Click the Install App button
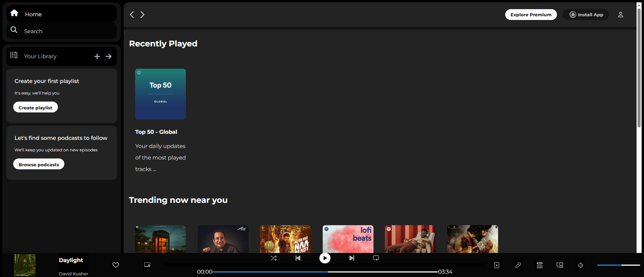The width and height of the screenshot is (644, 277). pyautogui.click(x=586, y=15)
